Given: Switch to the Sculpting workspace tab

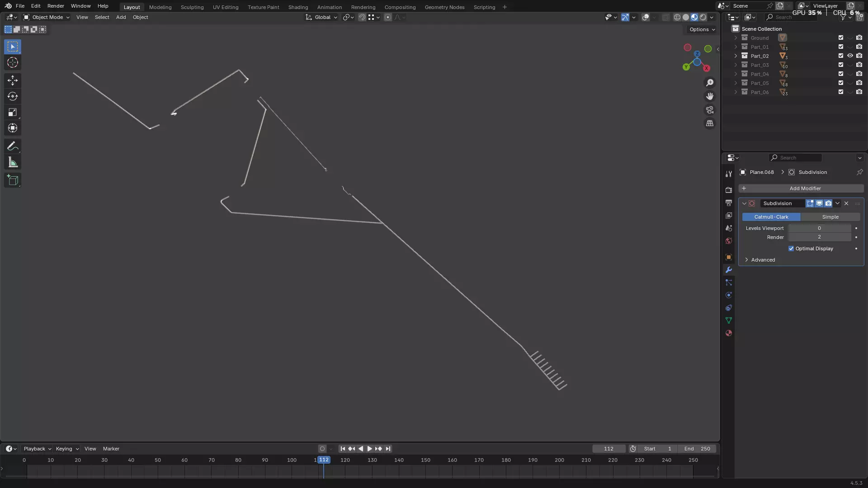Looking at the screenshot, I should [192, 7].
